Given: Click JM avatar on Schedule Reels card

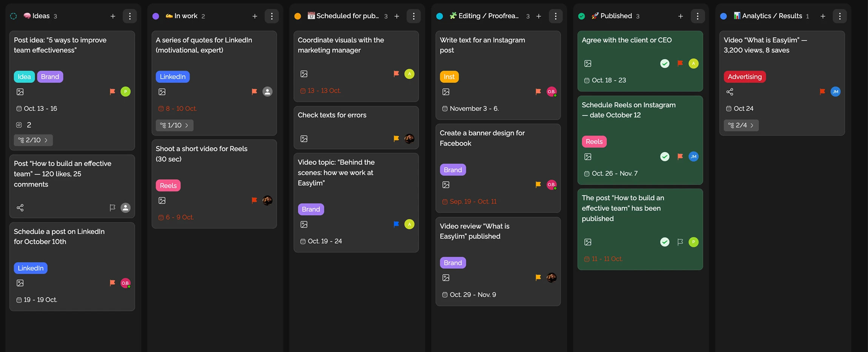Looking at the screenshot, I should 693,157.
